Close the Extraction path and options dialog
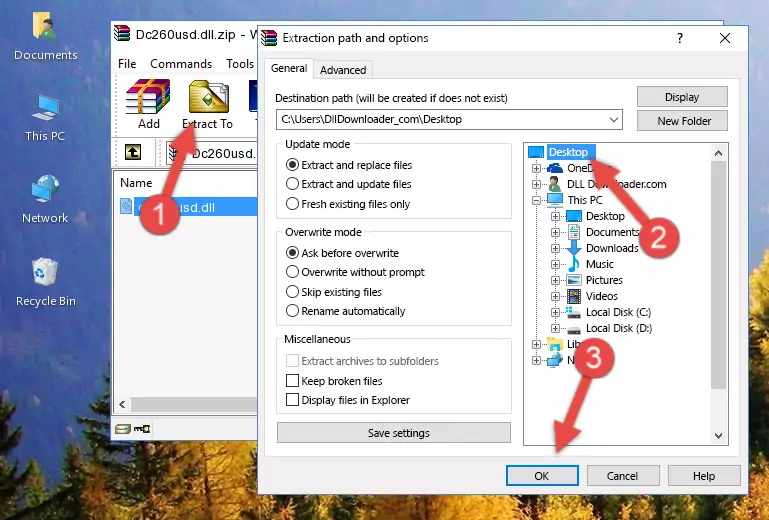This screenshot has height=520, width=769. [x=725, y=38]
